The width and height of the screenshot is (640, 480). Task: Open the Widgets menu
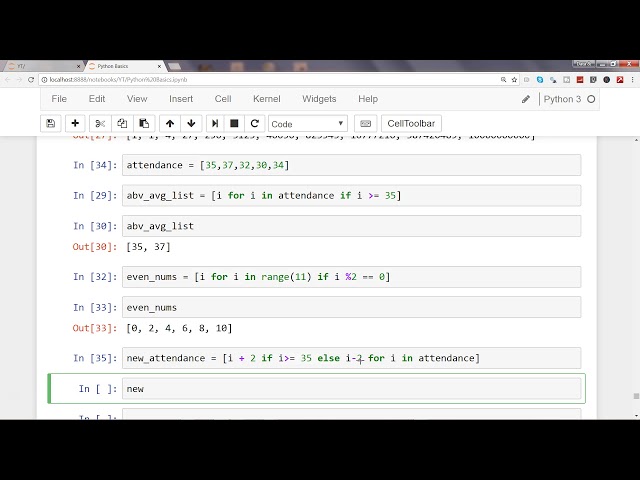pyautogui.click(x=319, y=99)
